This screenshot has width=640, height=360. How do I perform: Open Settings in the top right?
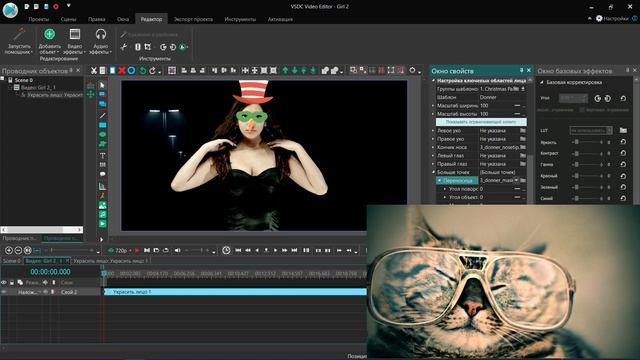612,18
